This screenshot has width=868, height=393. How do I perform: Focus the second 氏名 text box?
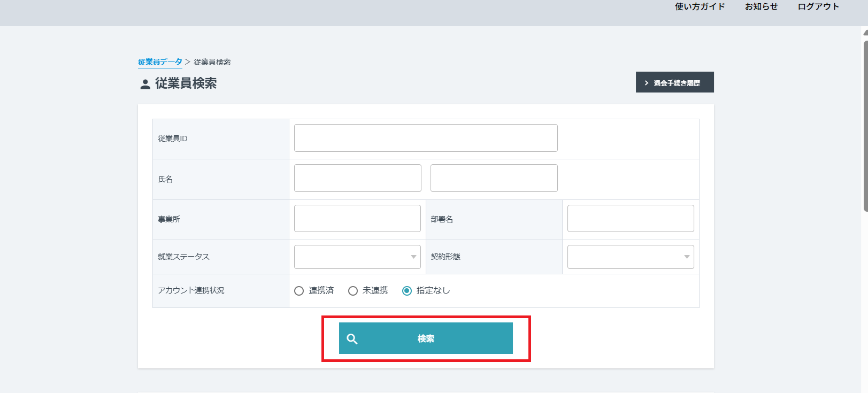click(494, 178)
